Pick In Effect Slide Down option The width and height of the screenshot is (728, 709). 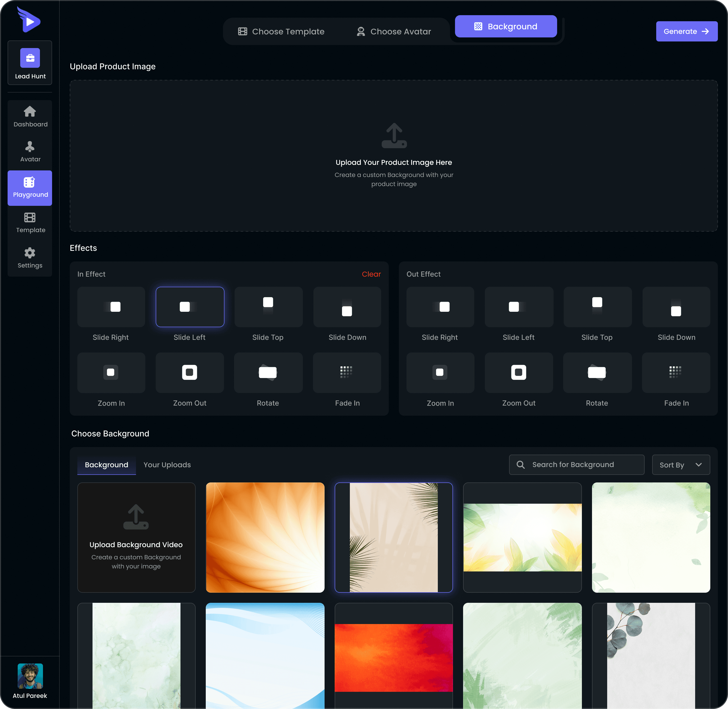tap(347, 307)
